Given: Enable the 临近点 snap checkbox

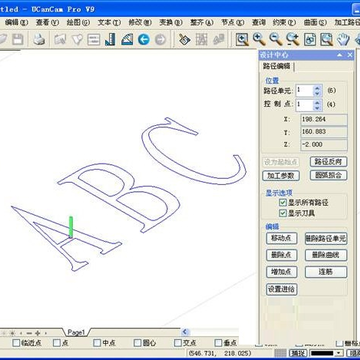Looking at the screenshot, I should pos(16,343).
